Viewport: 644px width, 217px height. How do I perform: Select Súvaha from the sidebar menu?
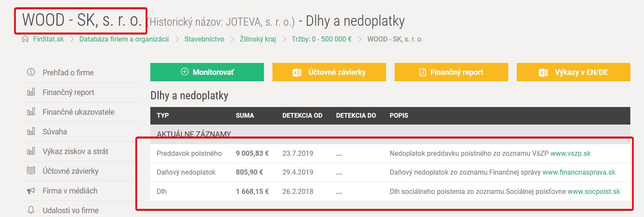pyautogui.click(x=55, y=132)
